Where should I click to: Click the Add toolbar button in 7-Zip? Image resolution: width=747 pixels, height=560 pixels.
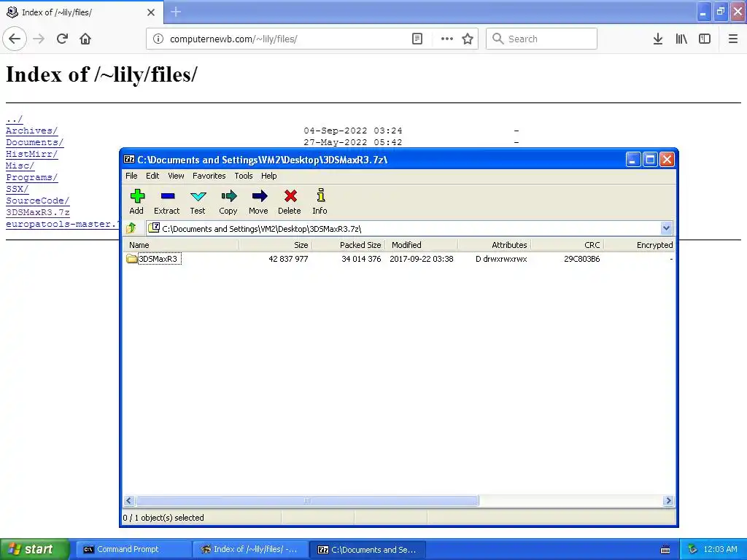pos(136,202)
